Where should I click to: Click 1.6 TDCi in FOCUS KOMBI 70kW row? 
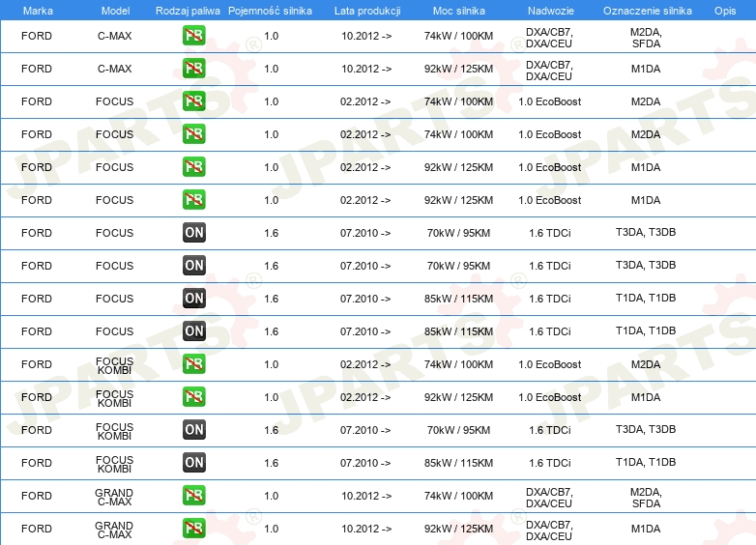[550, 430]
